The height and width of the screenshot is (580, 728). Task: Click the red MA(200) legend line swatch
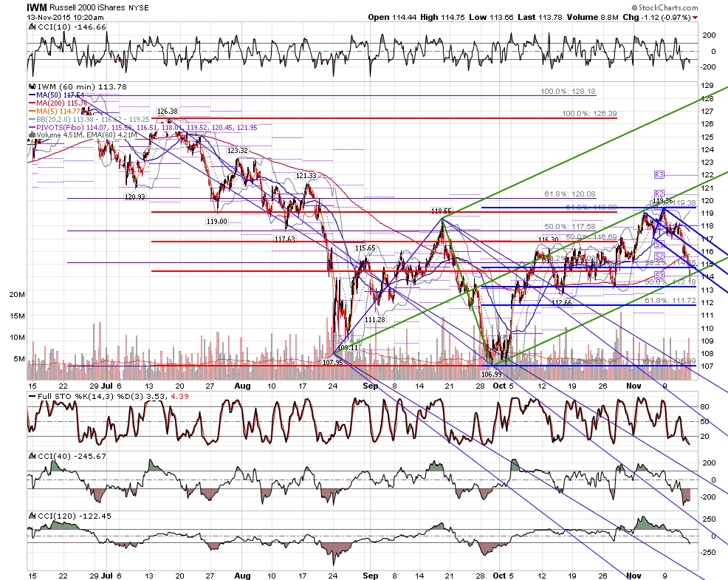pos(32,103)
